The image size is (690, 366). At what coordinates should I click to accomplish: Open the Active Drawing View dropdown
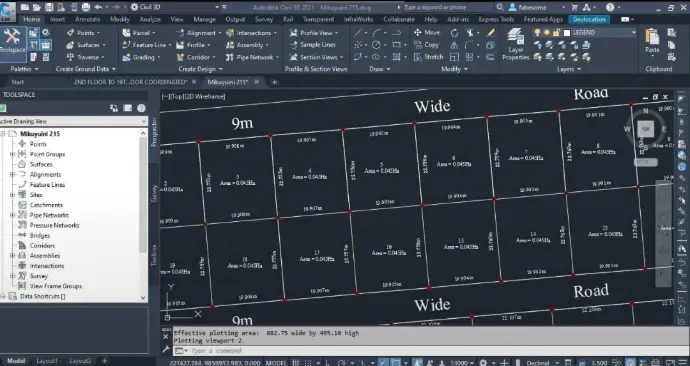73,121
